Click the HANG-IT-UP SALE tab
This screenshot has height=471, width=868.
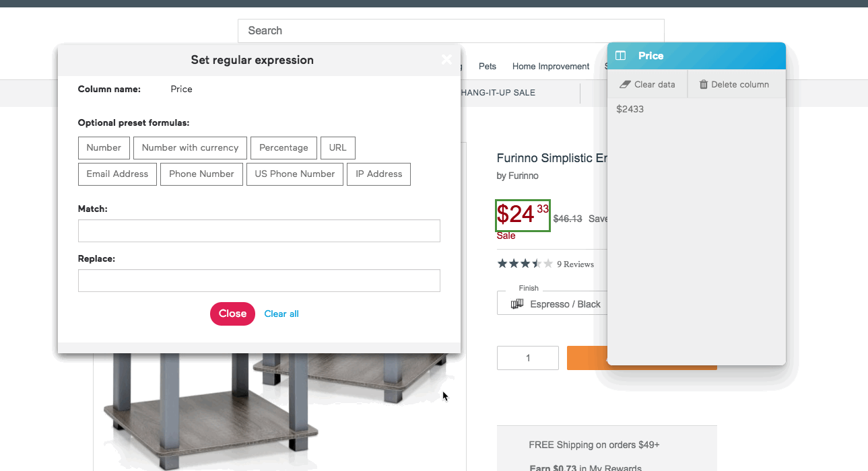point(498,92)
